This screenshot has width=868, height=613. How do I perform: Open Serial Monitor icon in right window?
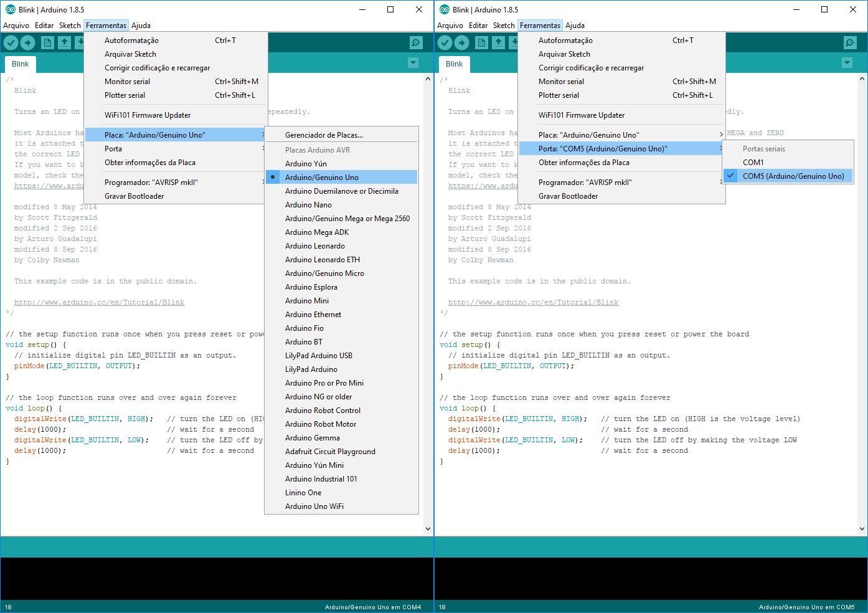(x=850, y=42)
